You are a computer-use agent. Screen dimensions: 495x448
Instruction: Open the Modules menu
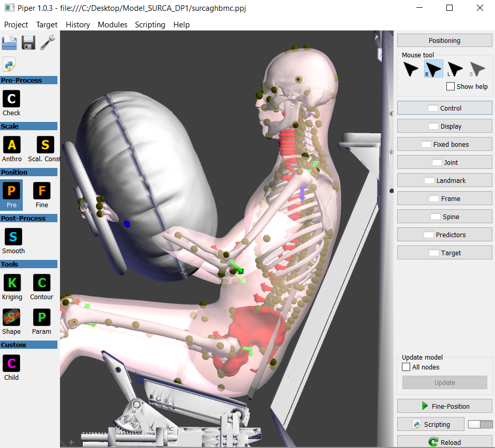pos(112,25)
